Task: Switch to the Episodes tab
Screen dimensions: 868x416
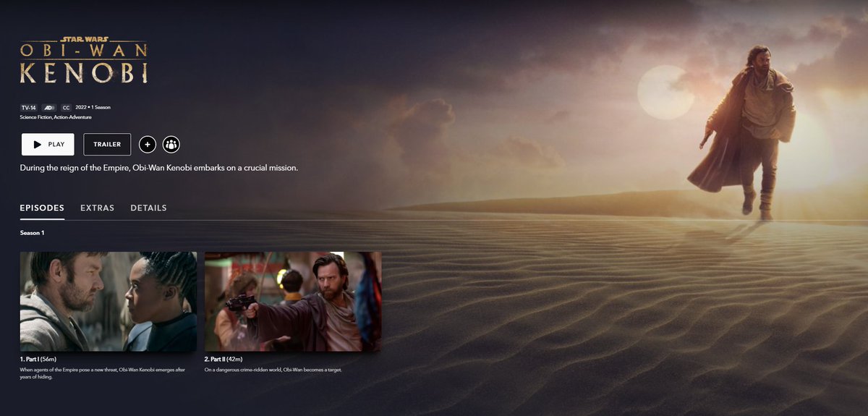Action: 42,208
